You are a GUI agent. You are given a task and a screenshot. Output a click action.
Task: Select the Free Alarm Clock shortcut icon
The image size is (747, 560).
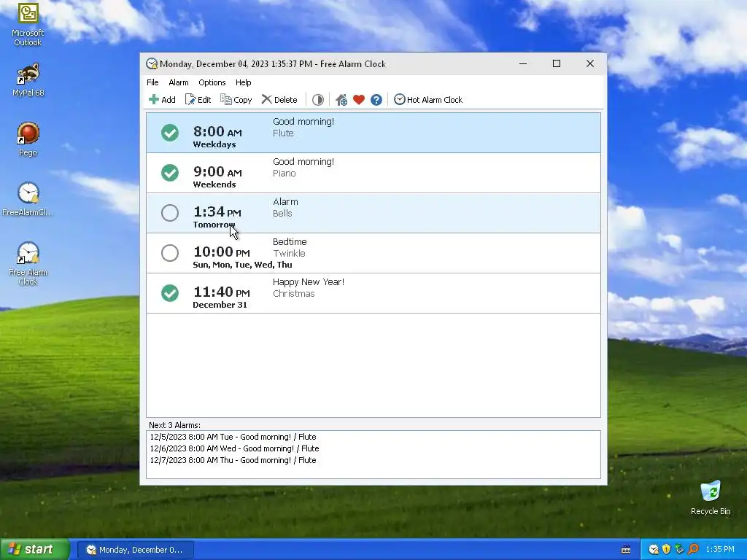[28, 263]
